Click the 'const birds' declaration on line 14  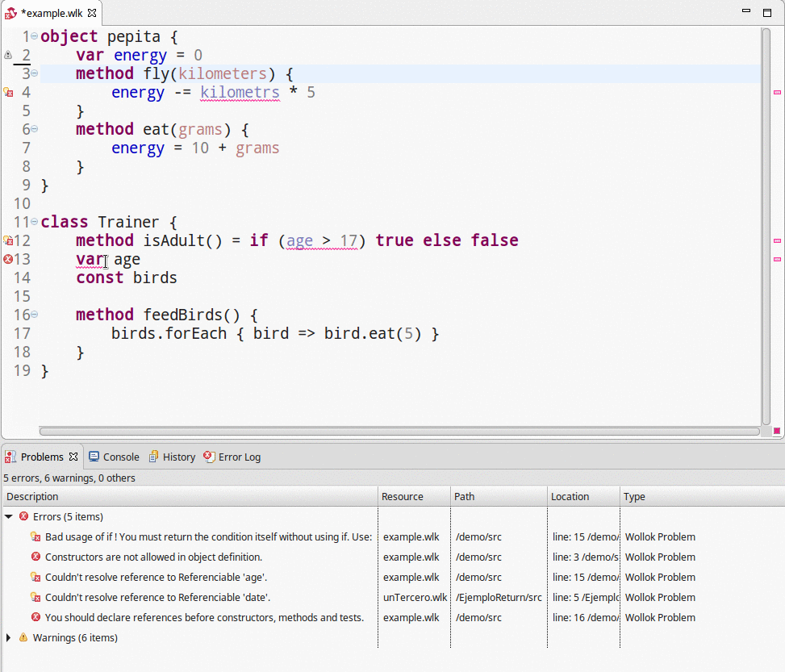pos(127,278)
